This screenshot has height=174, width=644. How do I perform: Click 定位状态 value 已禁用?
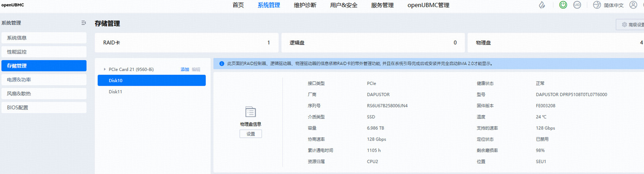pyautogui.click(x=542, y=139)
